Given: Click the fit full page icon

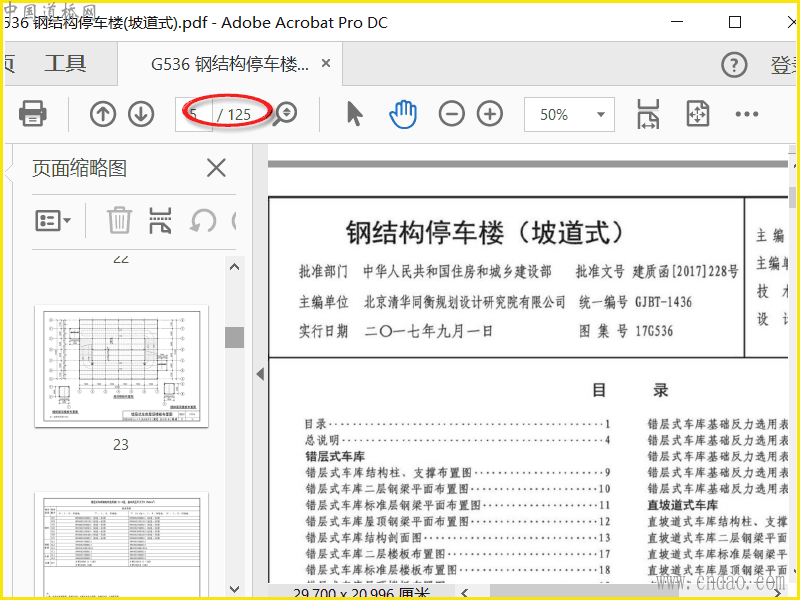Looking at the screenshot, I should point(697,114).
